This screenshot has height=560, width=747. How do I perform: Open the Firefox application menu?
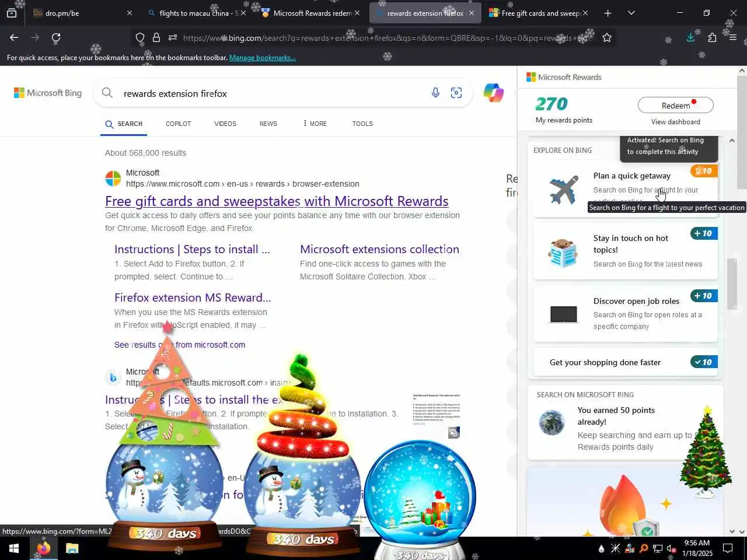(733, 37)
